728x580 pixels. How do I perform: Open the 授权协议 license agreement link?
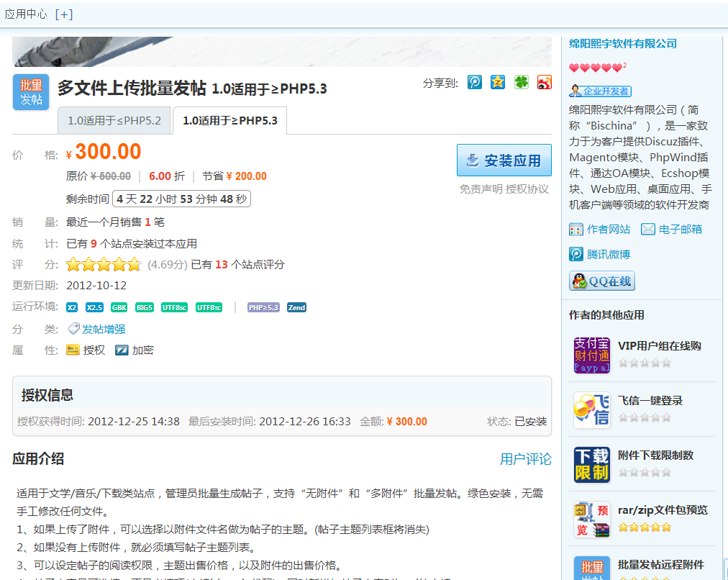click(x=527, y=189)
